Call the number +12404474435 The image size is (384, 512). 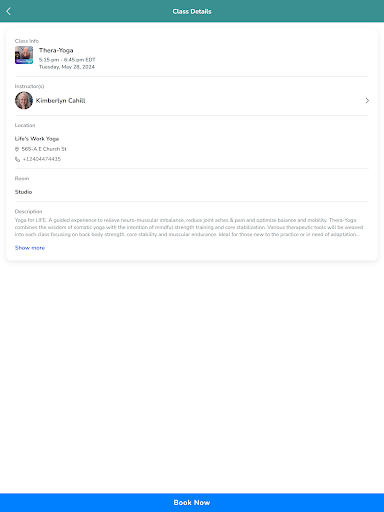(x=42, y=159)
